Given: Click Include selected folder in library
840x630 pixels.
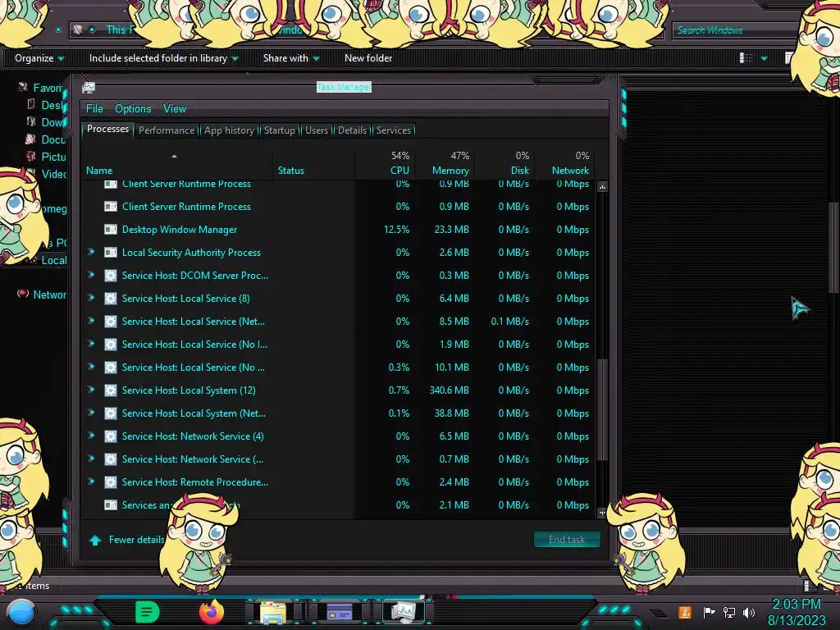Looking at the screenshot, I should tap(163, 58).
